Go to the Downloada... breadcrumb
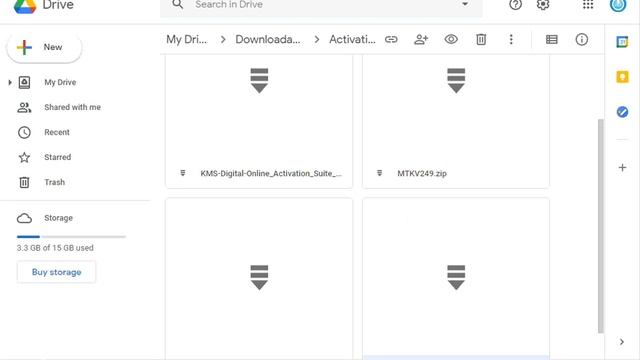640x360 pixels. point(268,40)
